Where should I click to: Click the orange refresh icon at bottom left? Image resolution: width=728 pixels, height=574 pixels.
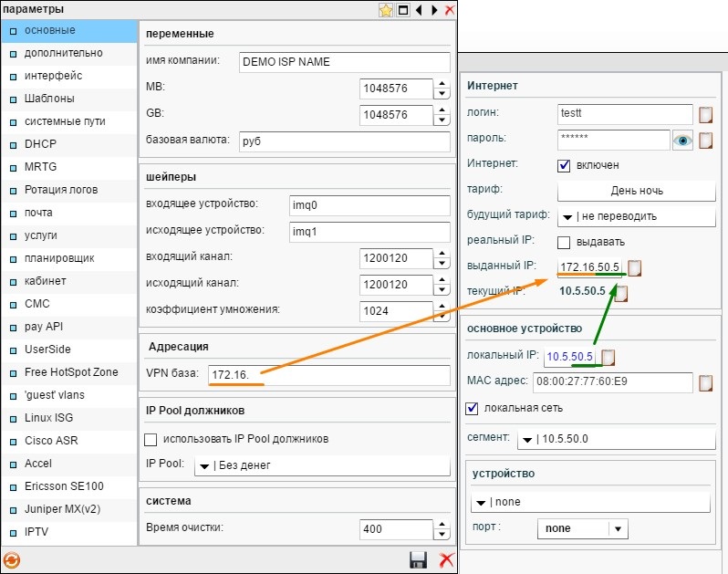tap(12, 559)
